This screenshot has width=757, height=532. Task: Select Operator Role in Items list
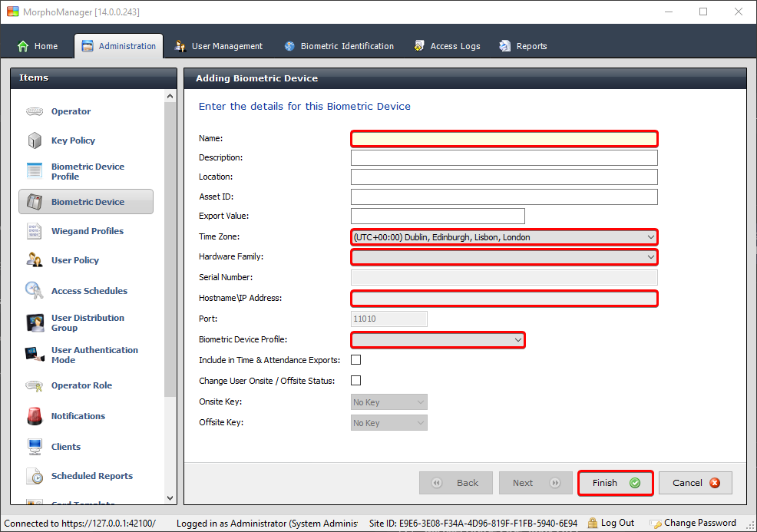click(x=86, y=385)
